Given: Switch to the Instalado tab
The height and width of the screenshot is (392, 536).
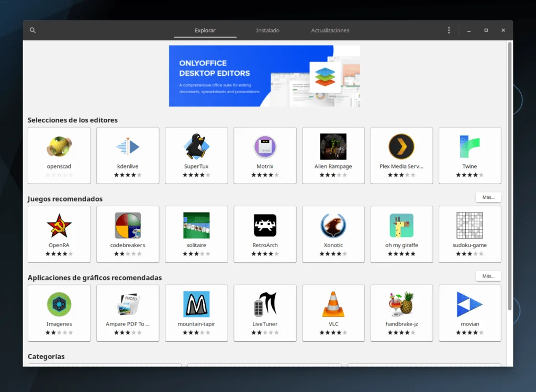Looking at the screenshot, I should 267,30.
